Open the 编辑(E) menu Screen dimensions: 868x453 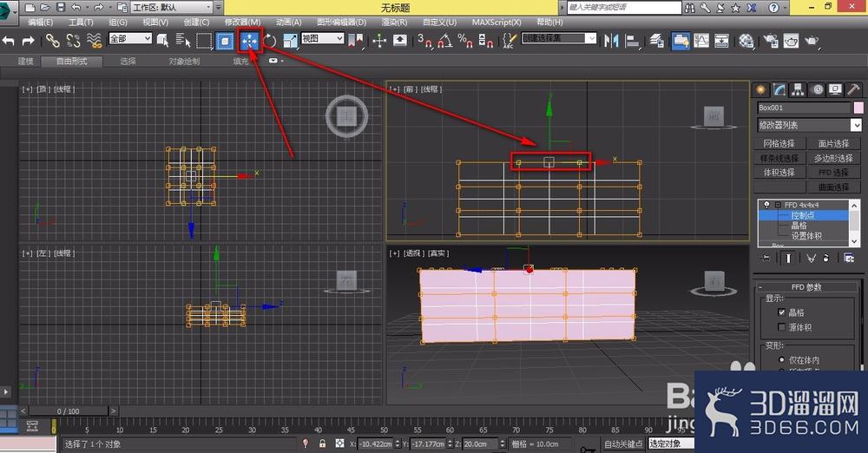pyautogui.click(x=41, y=23)
